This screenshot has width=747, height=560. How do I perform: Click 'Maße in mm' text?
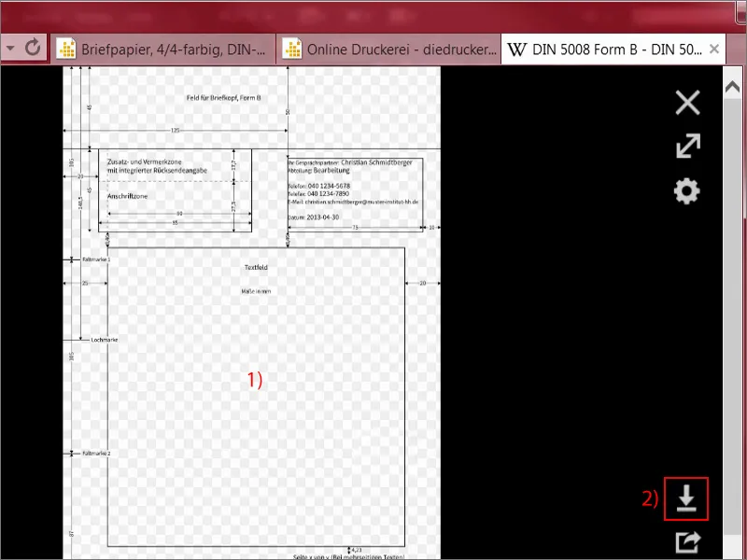256,291
